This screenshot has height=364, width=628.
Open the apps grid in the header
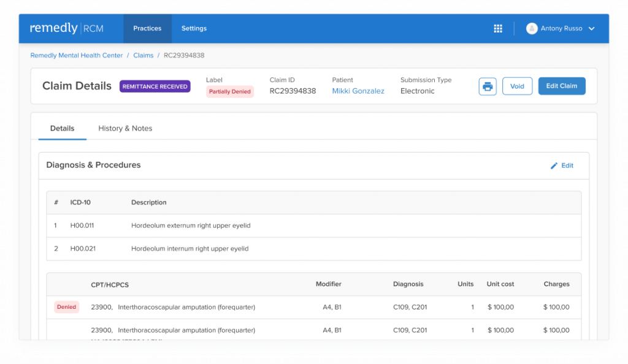click(498, 28)
